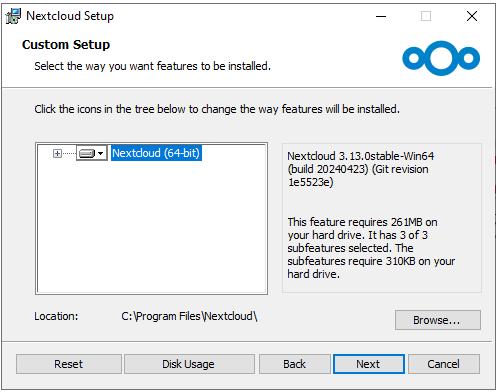Open the feature install-mode dropdown arrow
The width and height of the screenshot is (496, 392).
(101, 153)
